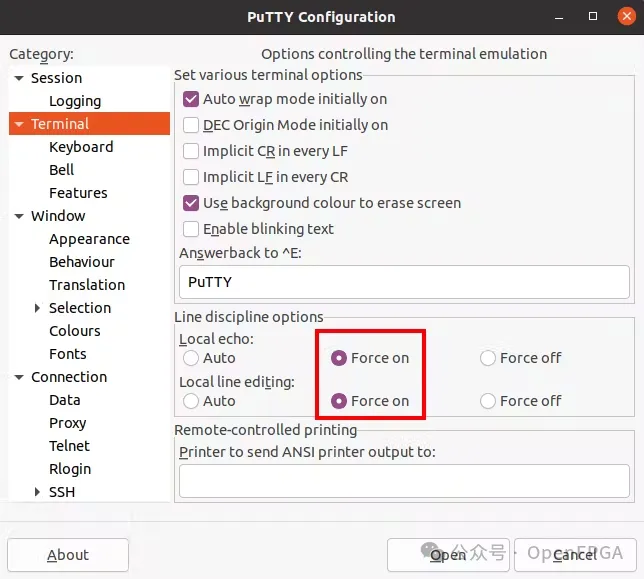Collapse the Terminal category arrow

[x=19, y=124]
